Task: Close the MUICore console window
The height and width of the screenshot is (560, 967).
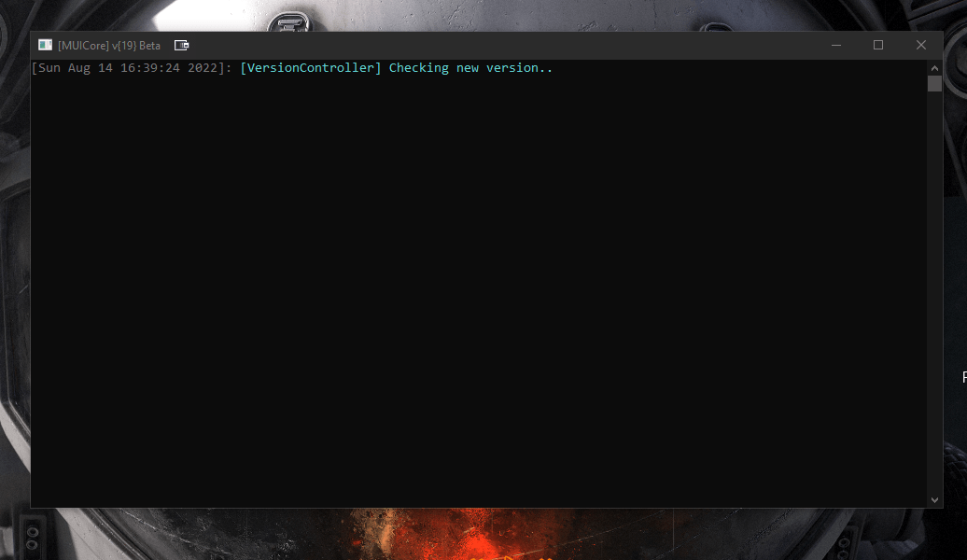Action: pyautogui.click(x=920, y=45)
